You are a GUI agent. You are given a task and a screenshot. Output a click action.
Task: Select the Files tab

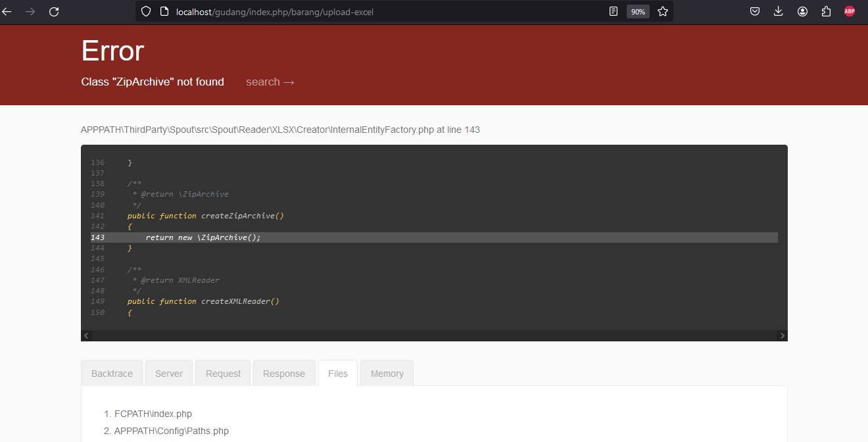click(x=338, y=374)
